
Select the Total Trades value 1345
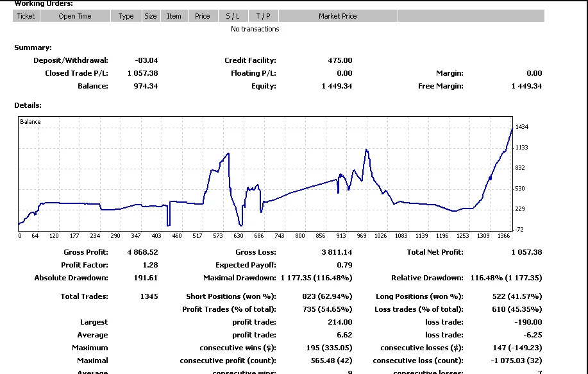pos(148,296)
